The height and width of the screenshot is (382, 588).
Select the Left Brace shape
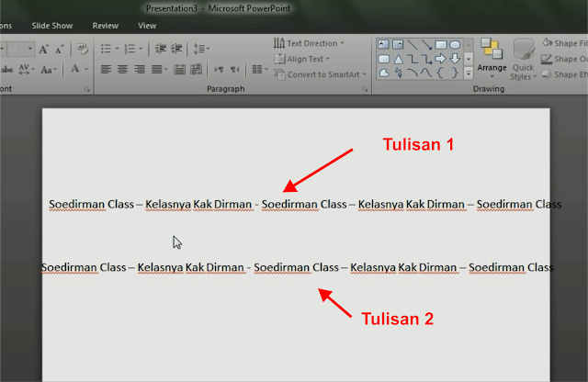pos(440,73)
